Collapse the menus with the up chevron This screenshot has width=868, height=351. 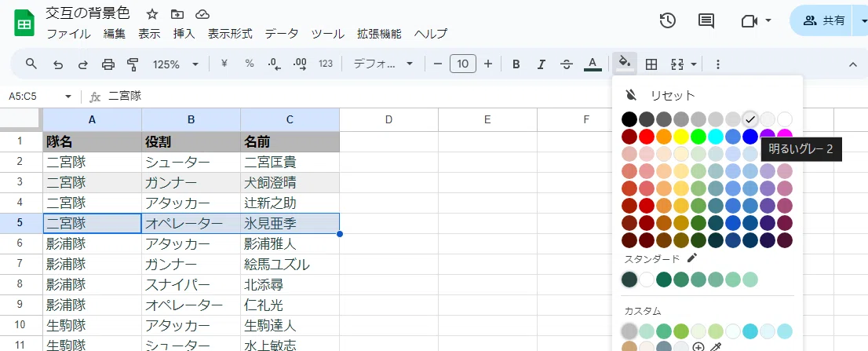[x=853, y=64]
